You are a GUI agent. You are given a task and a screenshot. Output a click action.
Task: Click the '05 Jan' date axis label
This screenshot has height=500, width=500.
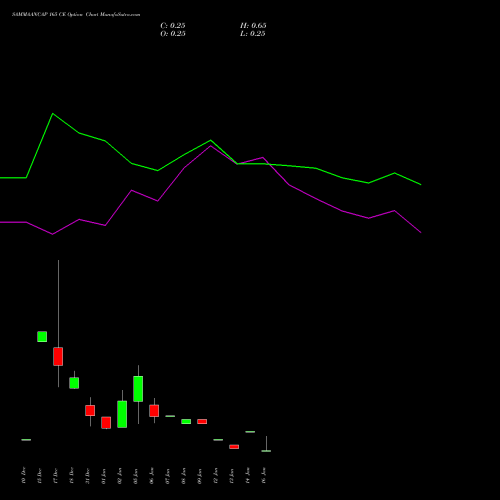pyautogui.click(x=136, y=476)
